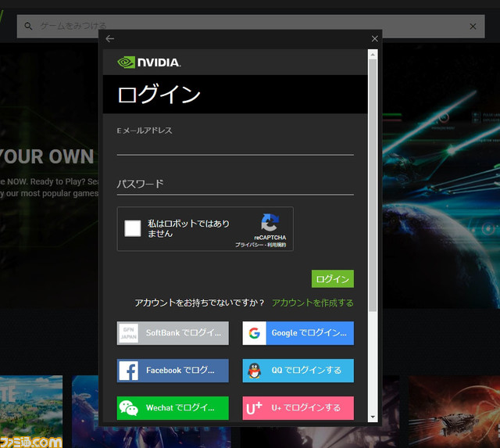This screenshot has height=448, width=500.
Task: Click the U+ logo icon
Action: [254, 408]
